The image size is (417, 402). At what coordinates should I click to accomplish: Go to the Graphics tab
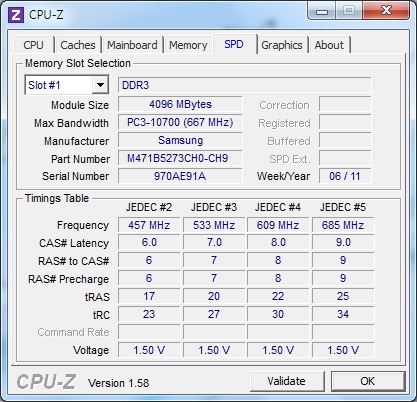pyautogui.click(x=282, y=45)
